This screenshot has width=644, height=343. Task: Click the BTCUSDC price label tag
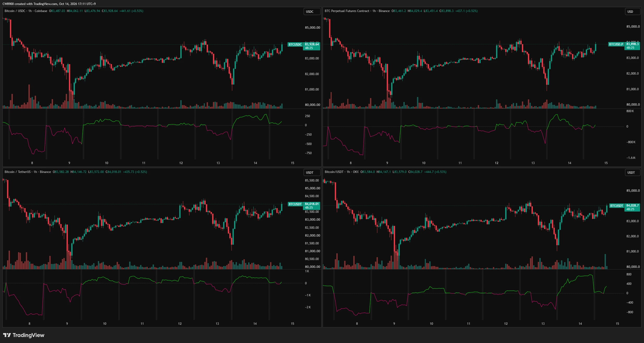tap(295, 45)
